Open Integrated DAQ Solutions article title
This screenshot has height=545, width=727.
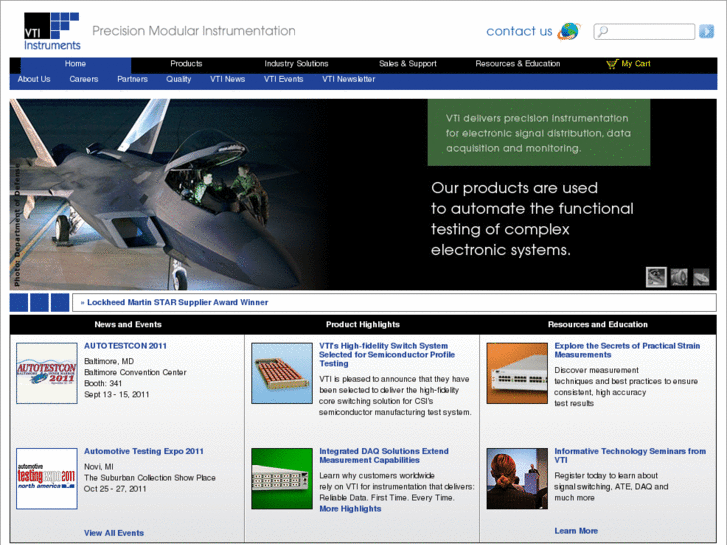point(384,455)
